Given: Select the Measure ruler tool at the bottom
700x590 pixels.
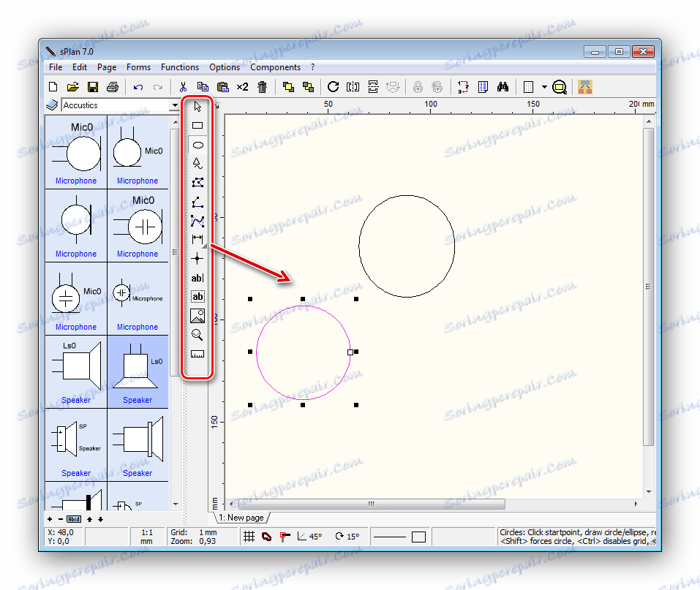Looking at the screenshot, I should pos(197,355).
